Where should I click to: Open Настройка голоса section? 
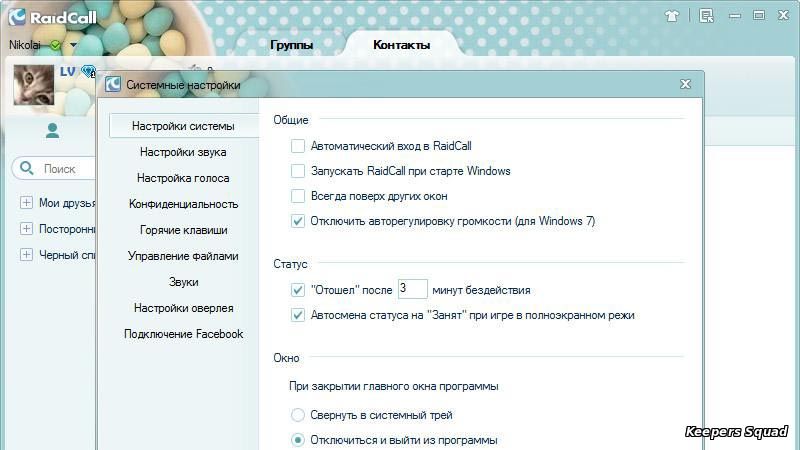[183, 178]
